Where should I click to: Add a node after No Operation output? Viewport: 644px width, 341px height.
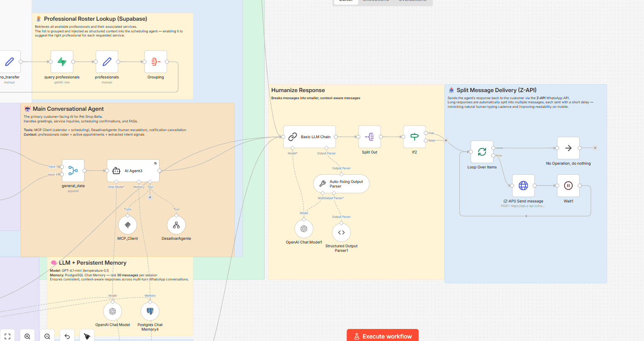595,148
